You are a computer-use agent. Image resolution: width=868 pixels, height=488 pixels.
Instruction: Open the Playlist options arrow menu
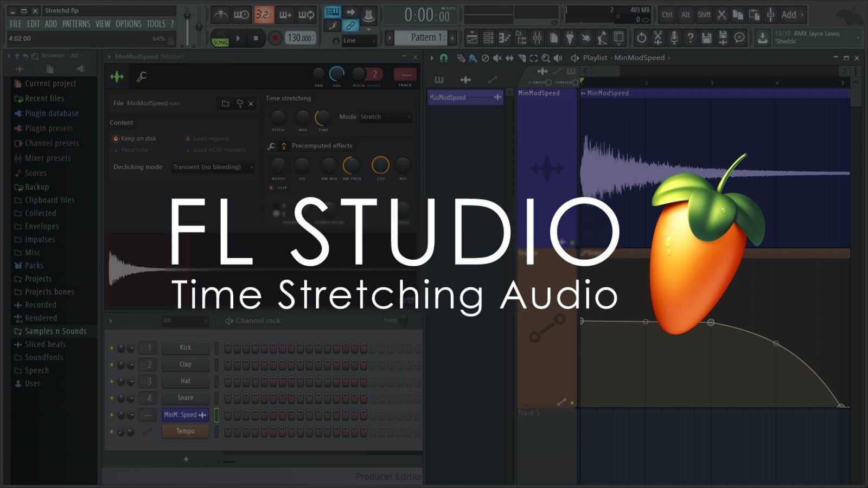coord(432,57)
